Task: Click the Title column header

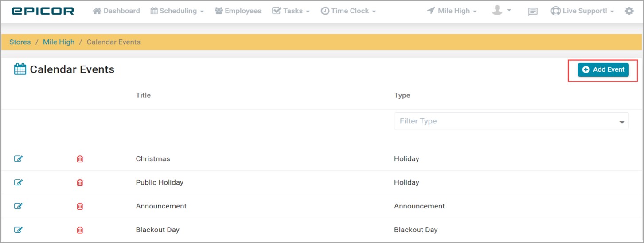Action: (x=143, y=95)
